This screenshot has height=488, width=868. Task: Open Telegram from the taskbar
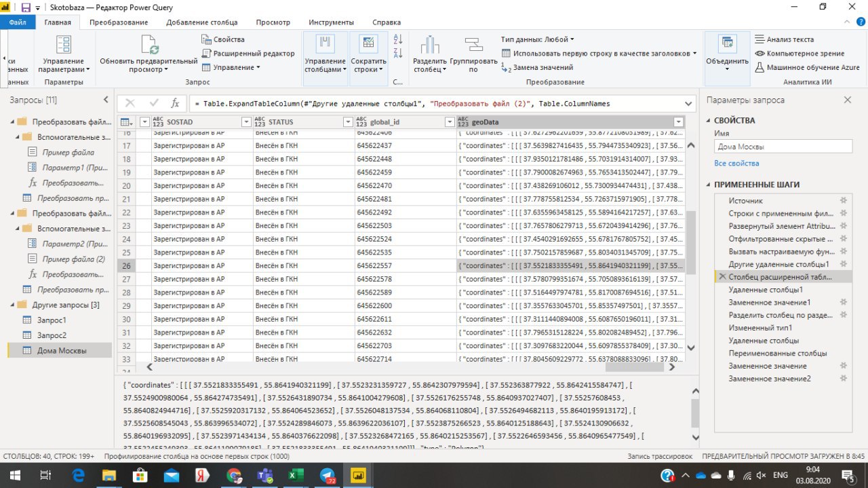point(328,475)
